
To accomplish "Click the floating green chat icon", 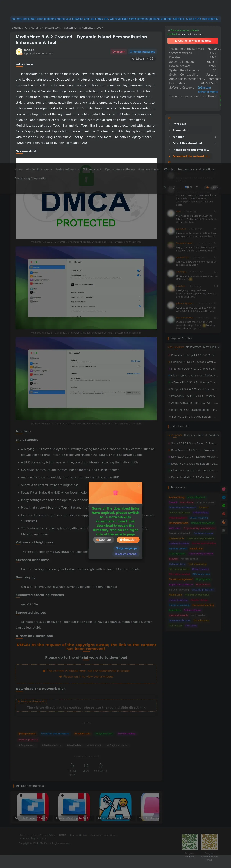I will [x=224, y=505].
